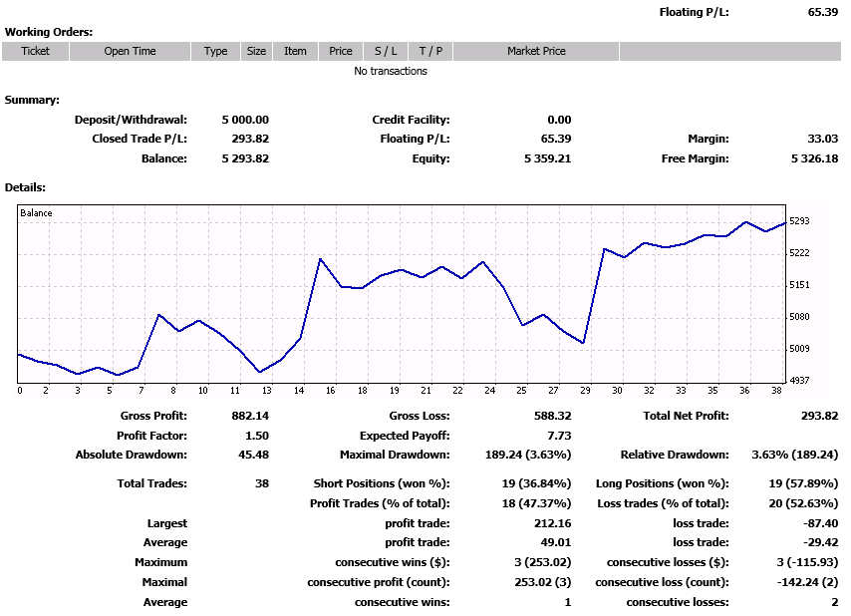Click the Ticket column header

(35, 51)
